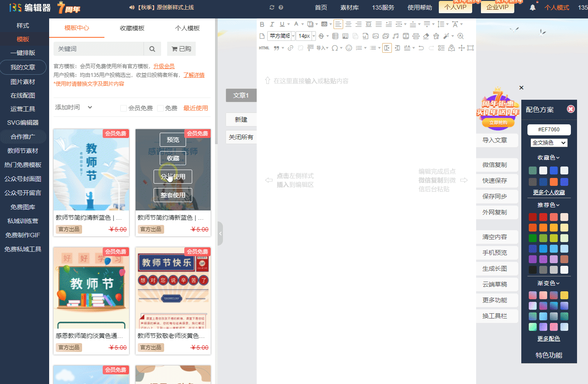Open the 了解详情 link
Screen dimensions: 588x384
point(194,75)
